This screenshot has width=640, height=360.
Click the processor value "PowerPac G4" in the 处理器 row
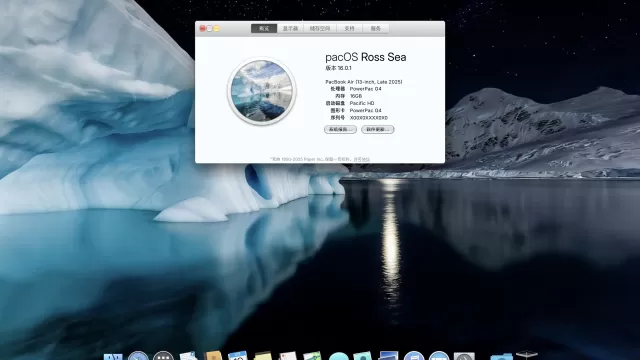point(366,89)
